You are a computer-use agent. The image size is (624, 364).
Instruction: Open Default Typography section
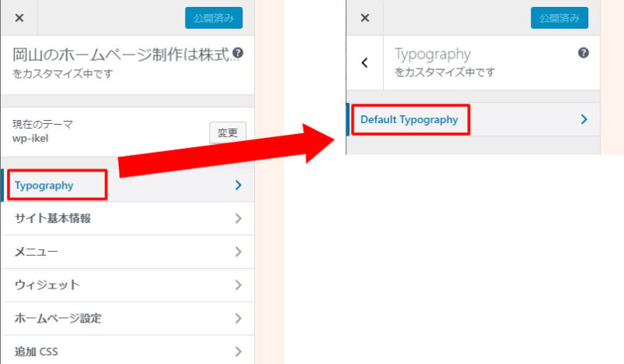click(473, 119)
